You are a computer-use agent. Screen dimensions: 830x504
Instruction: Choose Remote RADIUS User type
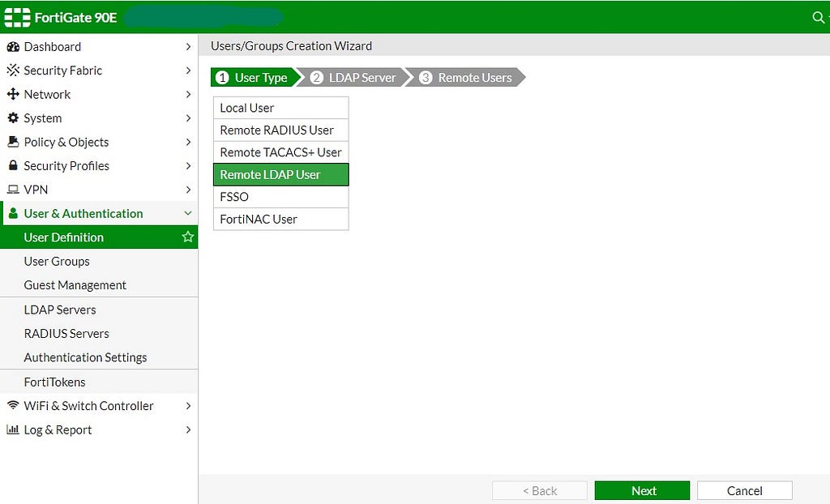pos(281,130)
